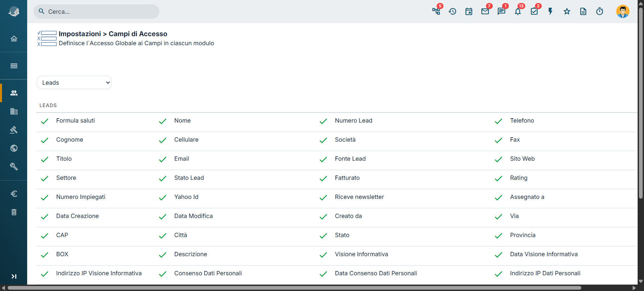644x291 pixels.
Task: Open the company building icon in sidebar
Action: tap(14, 111)
